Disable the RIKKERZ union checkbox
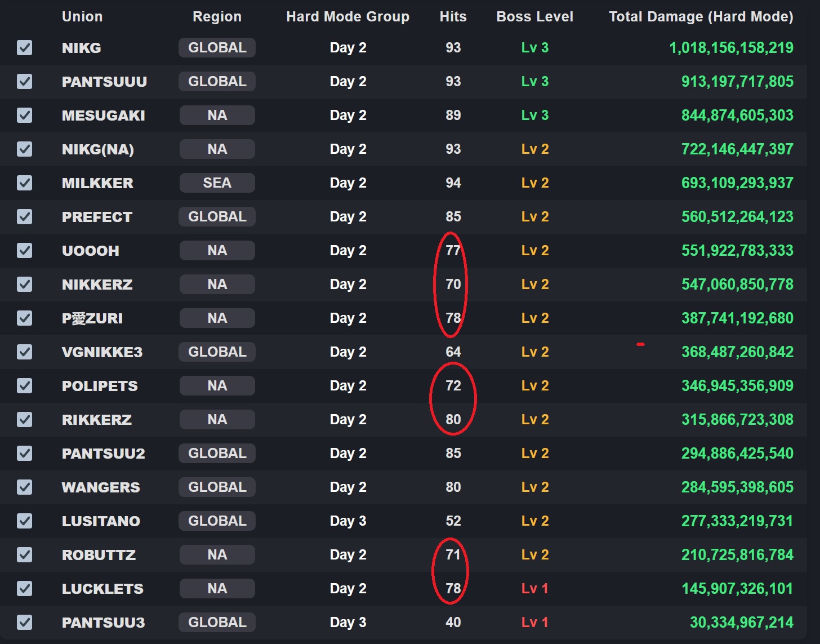The image size is (820, 644). click(24, 420)
